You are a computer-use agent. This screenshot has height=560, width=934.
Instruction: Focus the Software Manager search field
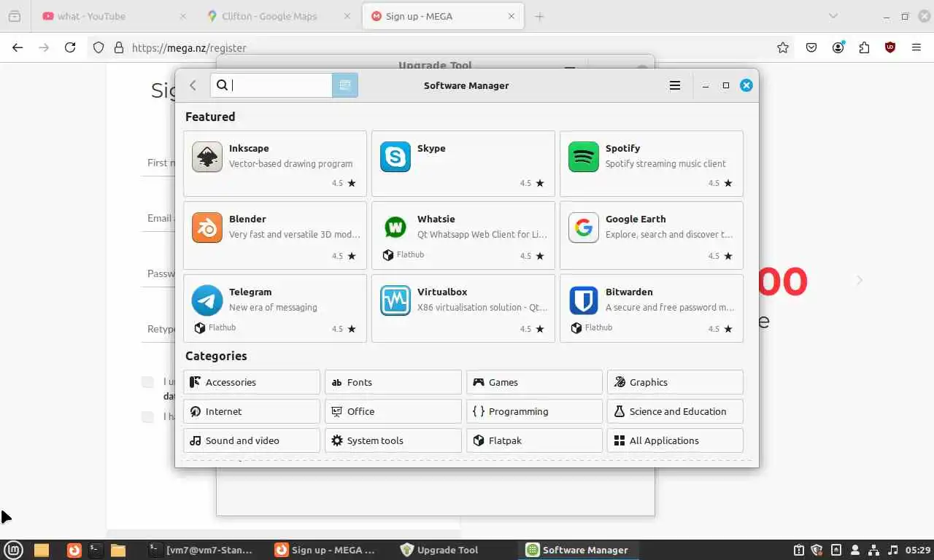271,85
